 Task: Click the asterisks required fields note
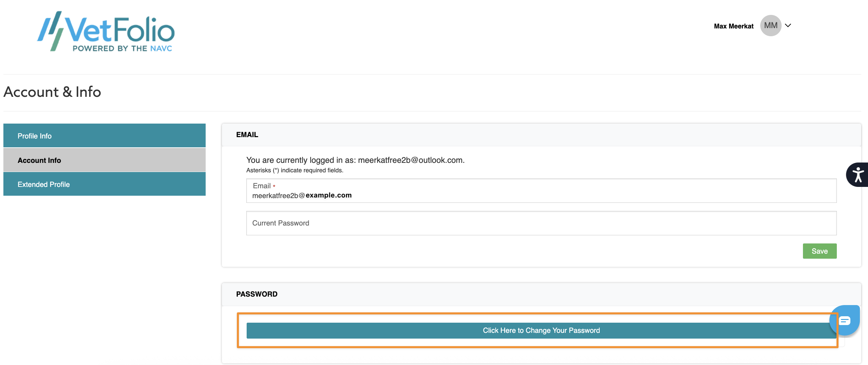(x=295, y=170)
